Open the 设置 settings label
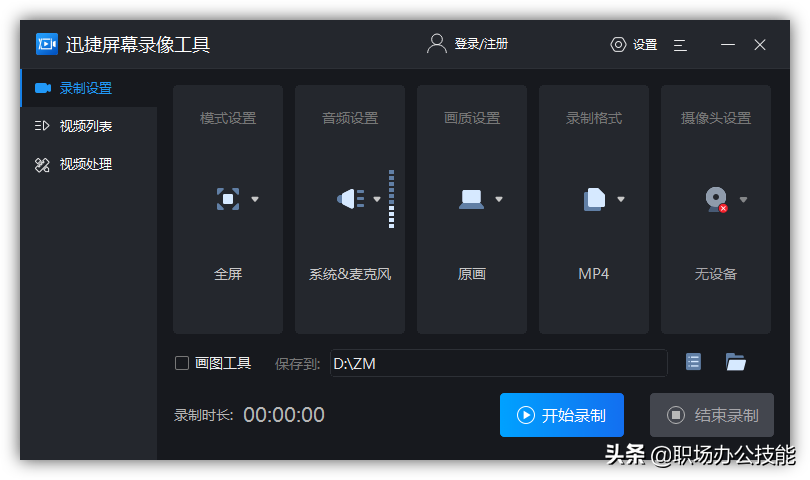This screenshot has height=480, width=810. [645, 45]
